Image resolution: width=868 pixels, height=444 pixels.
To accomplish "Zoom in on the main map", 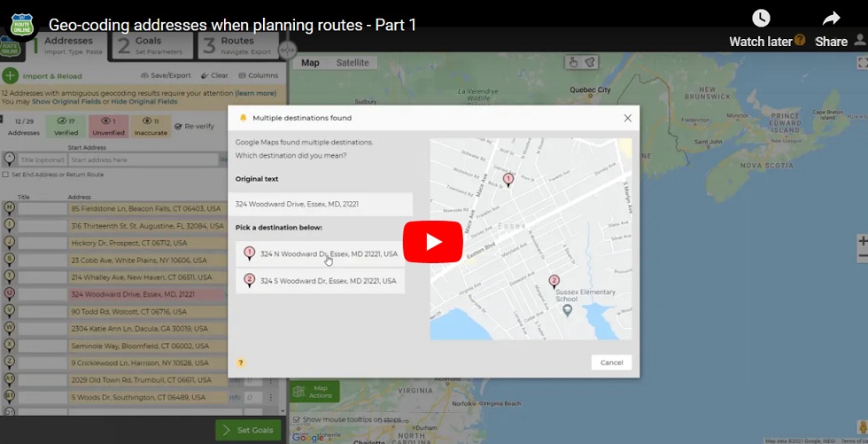I will 863,241.
